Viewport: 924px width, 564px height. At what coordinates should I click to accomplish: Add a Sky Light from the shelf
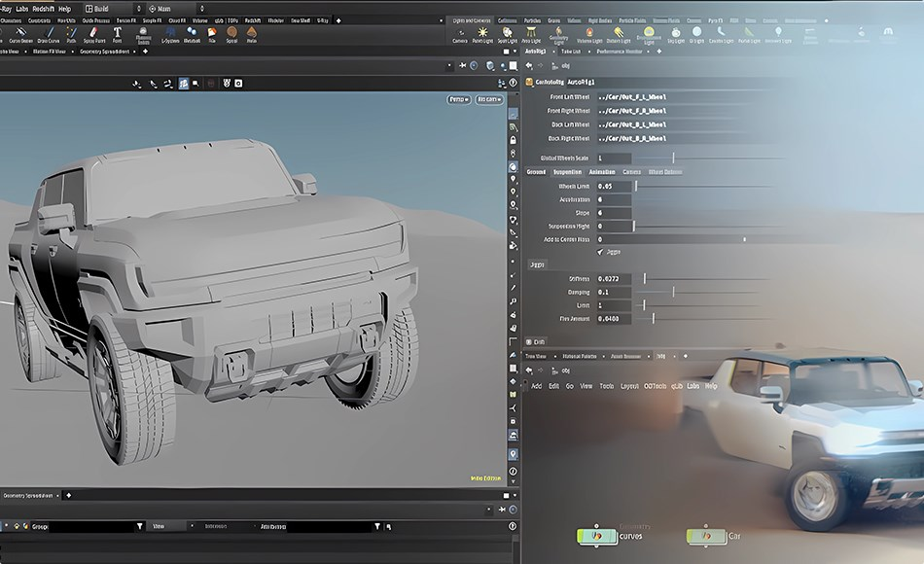675,35
